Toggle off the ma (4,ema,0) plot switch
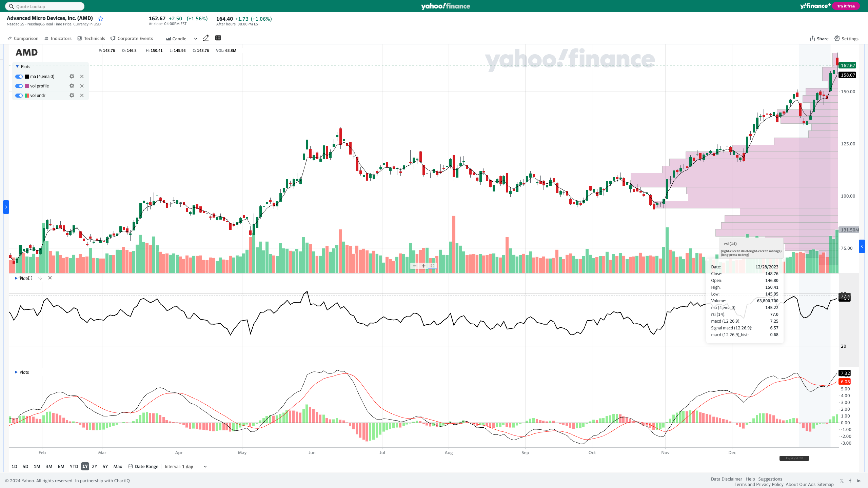 (x=19, y=77)
